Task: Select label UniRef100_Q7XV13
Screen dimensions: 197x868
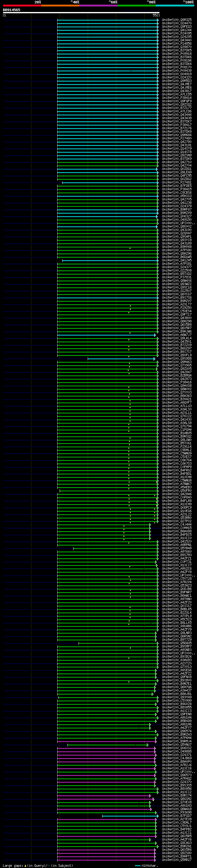Action: click(177, 667)
